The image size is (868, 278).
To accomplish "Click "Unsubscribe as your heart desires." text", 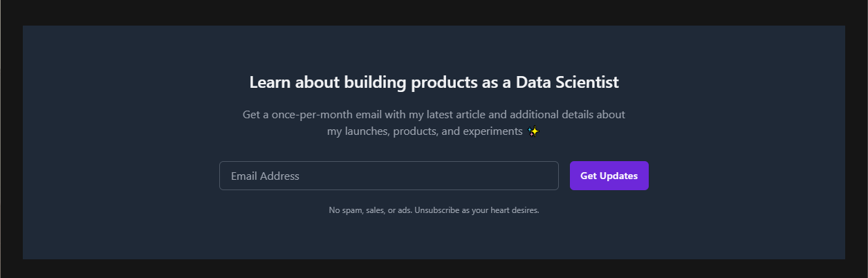I will [477, 210].
